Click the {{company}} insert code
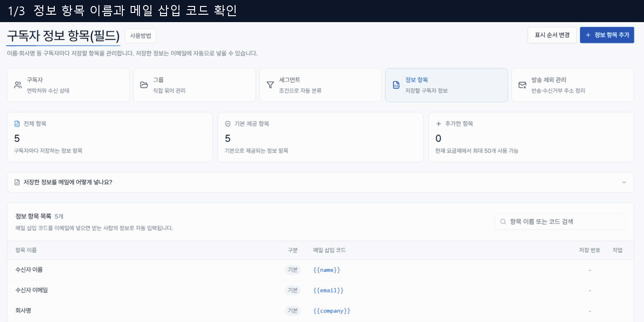The image size is (644, 322). tap(332, 311)
